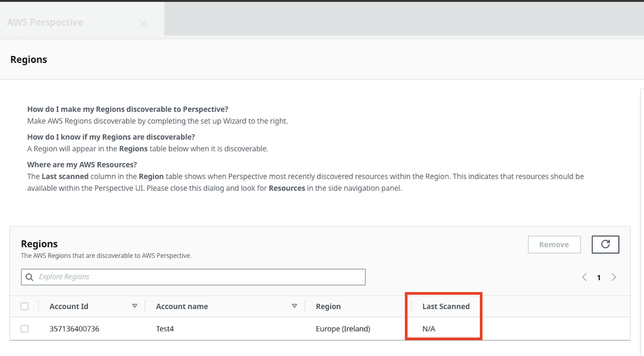Image resolution: width=644 pixels, height=356 pixels.
Task: Focus the Explore Regions search field
Action: point(193,277)
